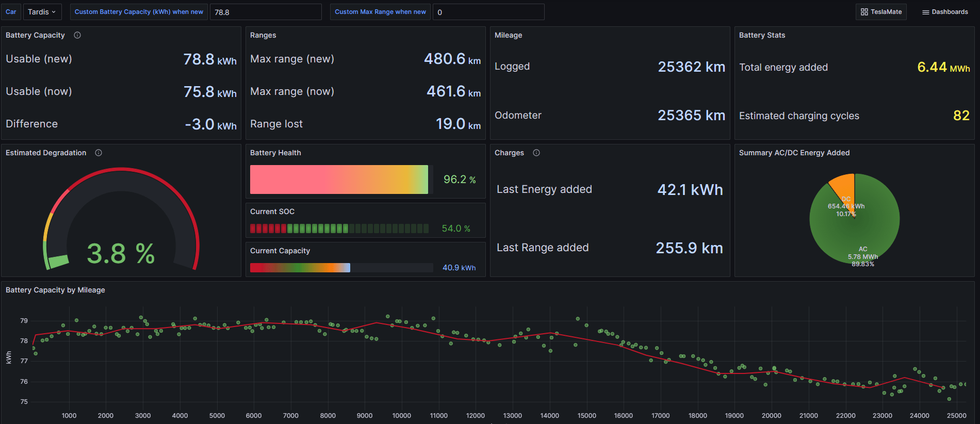Open the Dashboards list

[945, 12]
